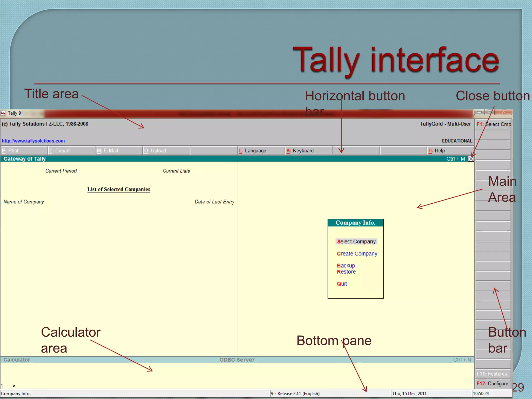Viewport: 532px width, 399px height.
Task: Click the 10:50:24 clock in status bar
Action: point(481,394)
